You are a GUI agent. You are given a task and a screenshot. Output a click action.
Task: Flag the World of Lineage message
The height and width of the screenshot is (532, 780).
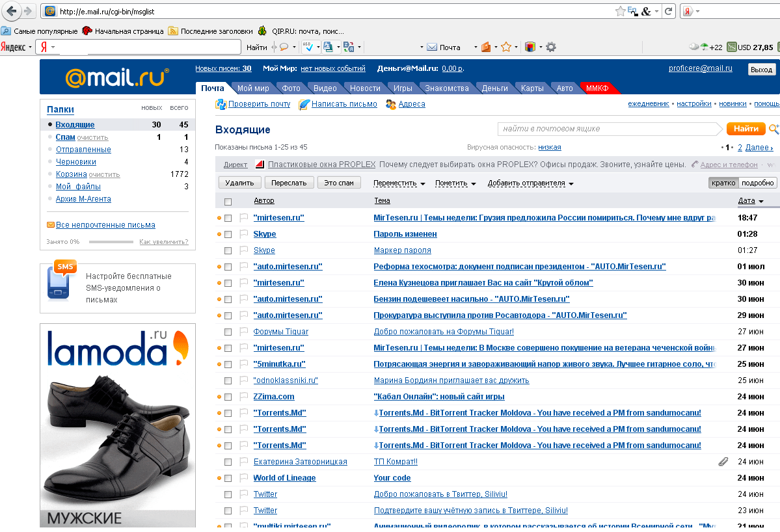click(x=244, y=478)
